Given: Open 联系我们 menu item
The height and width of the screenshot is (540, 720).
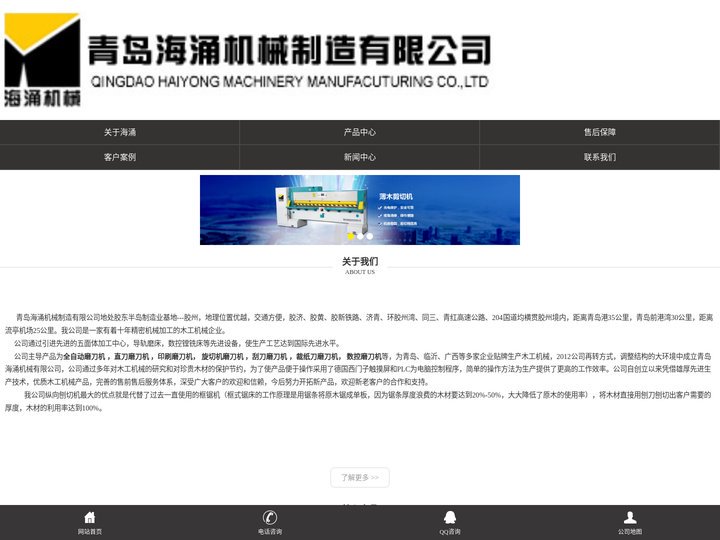Looking at the screenshot, I should tap(600, 157).
